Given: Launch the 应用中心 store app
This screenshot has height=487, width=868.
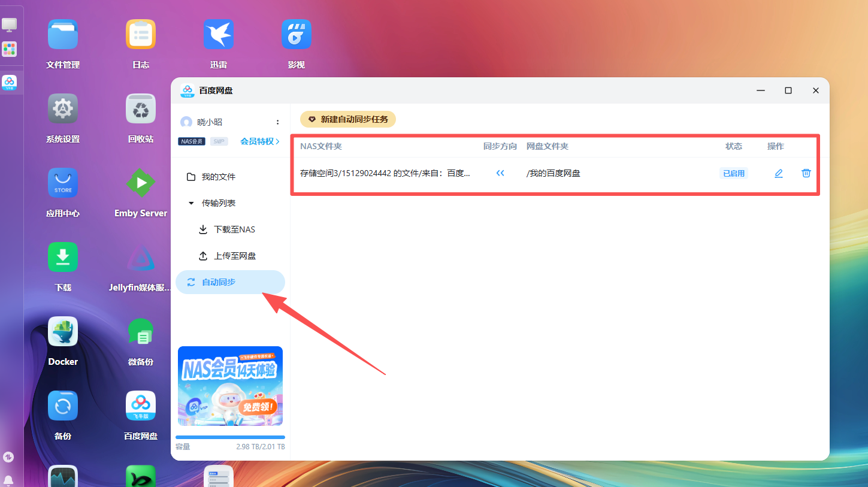Looking at the screenshot, I should [x=63, y=183].
